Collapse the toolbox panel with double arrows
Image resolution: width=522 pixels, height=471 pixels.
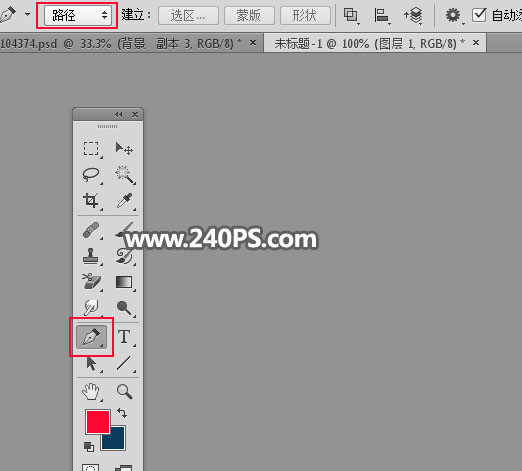[119, 114]
